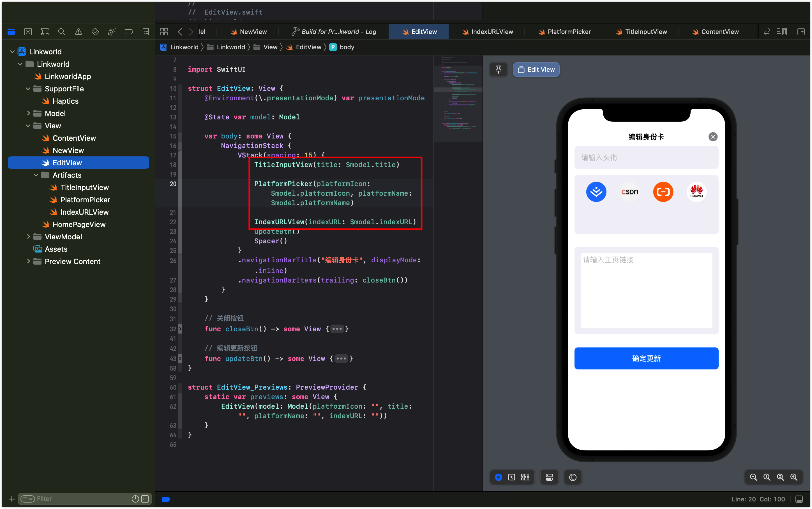Switch to the Build log tab
The height and width of the screenshot is (509, 812).
(x=334, y=32)
